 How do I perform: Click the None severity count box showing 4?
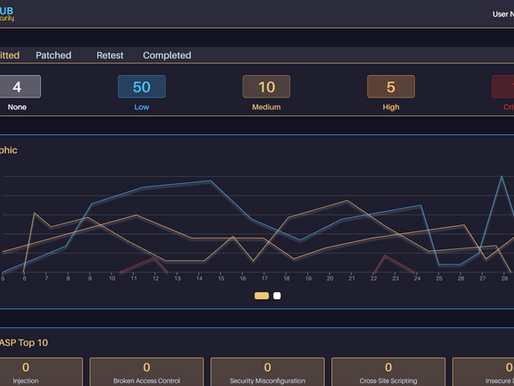(x=19, y=87)
